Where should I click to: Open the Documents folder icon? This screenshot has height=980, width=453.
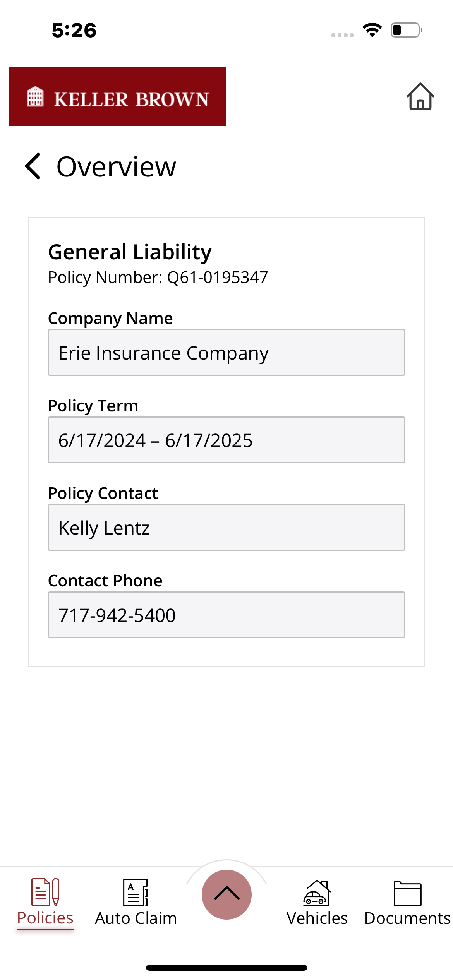[x=407, y=893]
